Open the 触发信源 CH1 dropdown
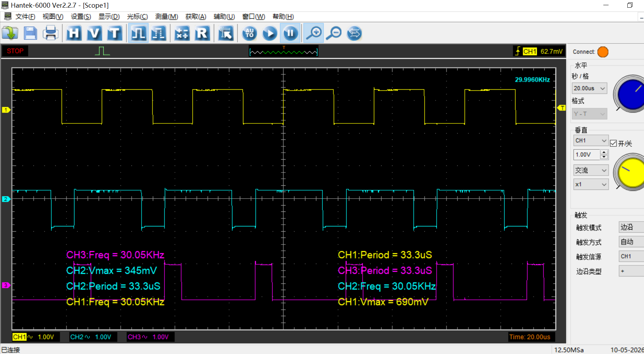The height and width of the screenshot is (354, 644). pos(631,256)
